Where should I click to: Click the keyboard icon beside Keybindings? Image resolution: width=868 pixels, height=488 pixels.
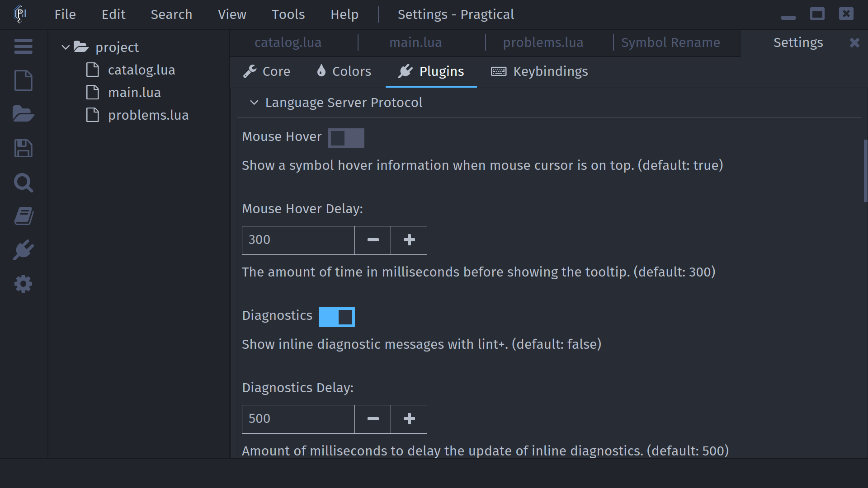click(x=499, y=71)
